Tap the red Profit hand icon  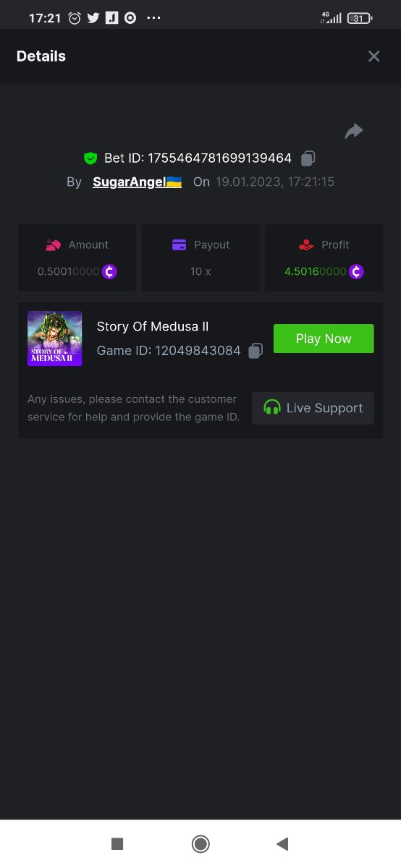pos(306,245)
